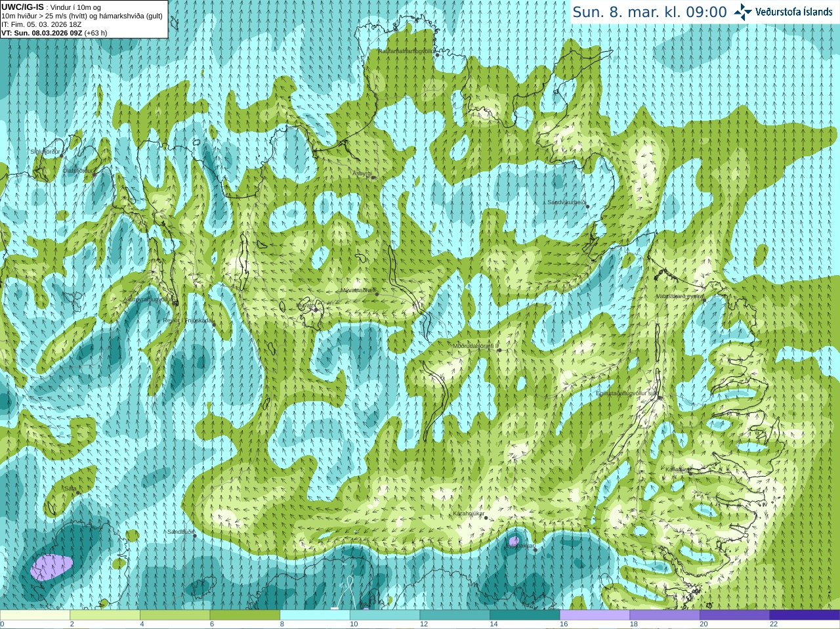The height and width of the screenshot is (629, 840).
Task: Select the 6–8 m/s olive green legend swatch
Action: [x=245, y=615]
